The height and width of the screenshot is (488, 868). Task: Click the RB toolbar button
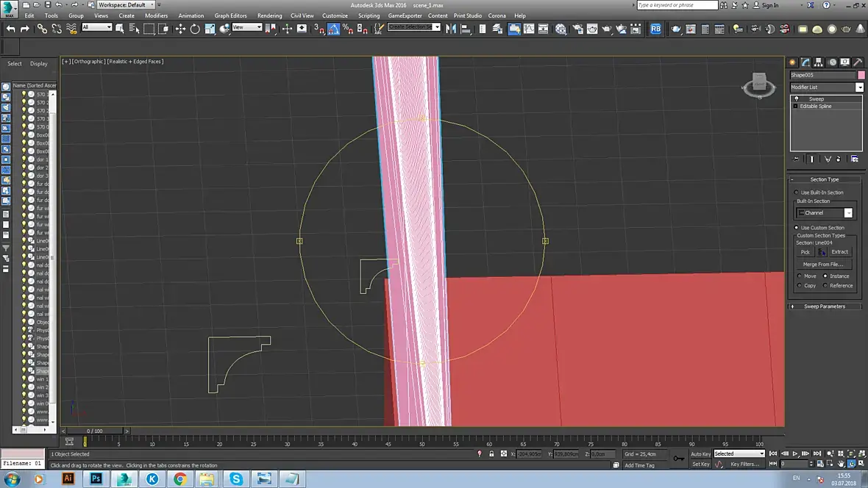(x=655, y=29)
